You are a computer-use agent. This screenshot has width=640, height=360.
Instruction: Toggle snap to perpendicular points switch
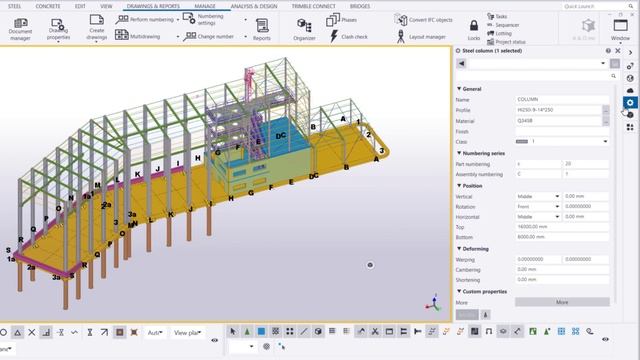point(47,333)
